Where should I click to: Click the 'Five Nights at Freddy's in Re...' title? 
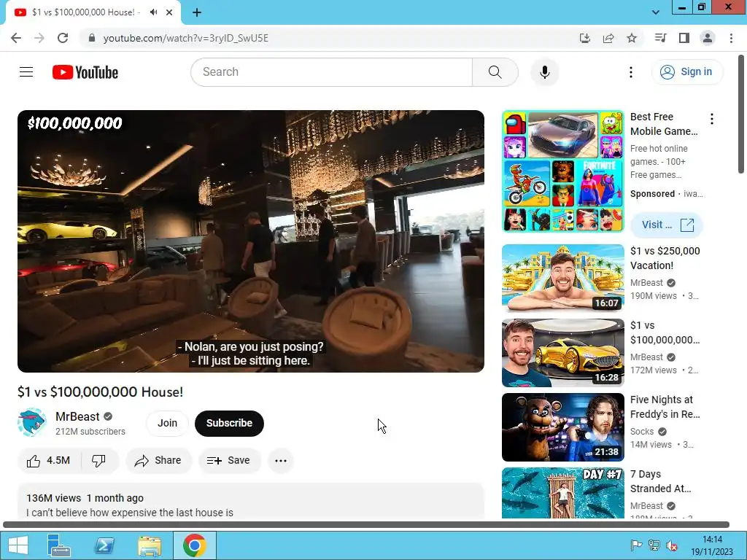[x=665, y=407]
